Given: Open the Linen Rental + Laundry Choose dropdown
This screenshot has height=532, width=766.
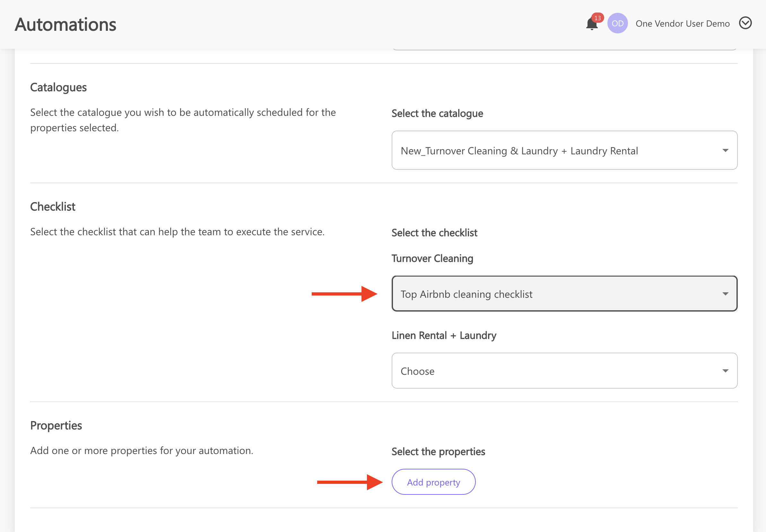Looking at the screenshot, I should [x=564, y=371].
